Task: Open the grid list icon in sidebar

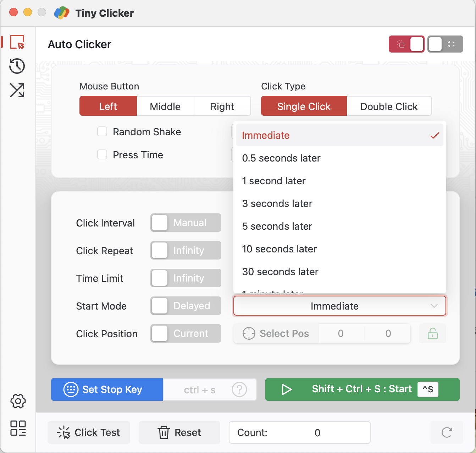Action: (18, 428)
